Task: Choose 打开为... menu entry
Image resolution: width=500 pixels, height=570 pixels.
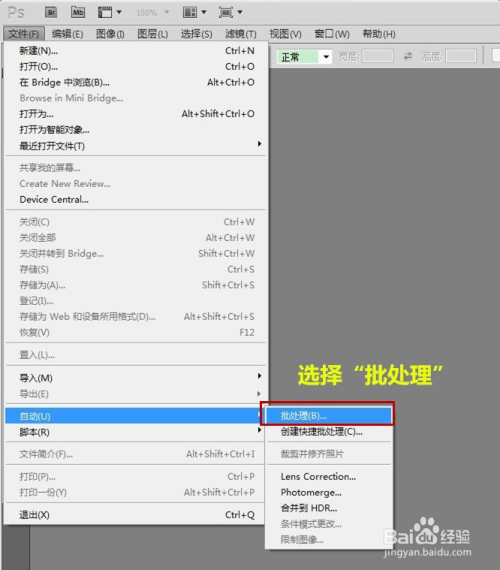Action: coord(136,114)
